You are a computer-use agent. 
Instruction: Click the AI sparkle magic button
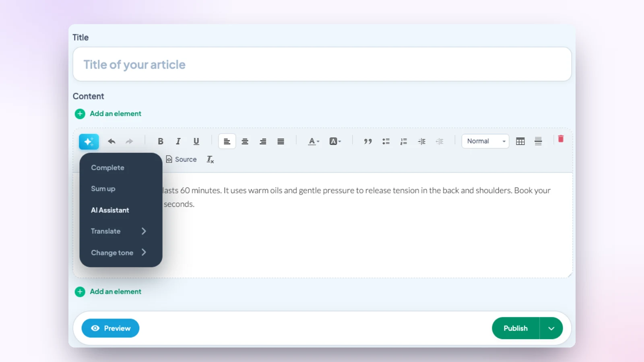[x=89, y=142]
